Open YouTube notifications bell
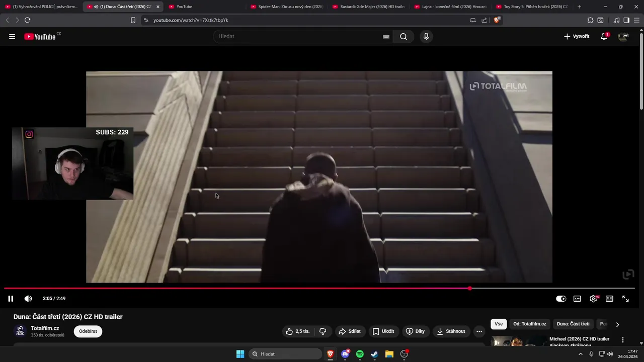 click(x=604, y=36)
